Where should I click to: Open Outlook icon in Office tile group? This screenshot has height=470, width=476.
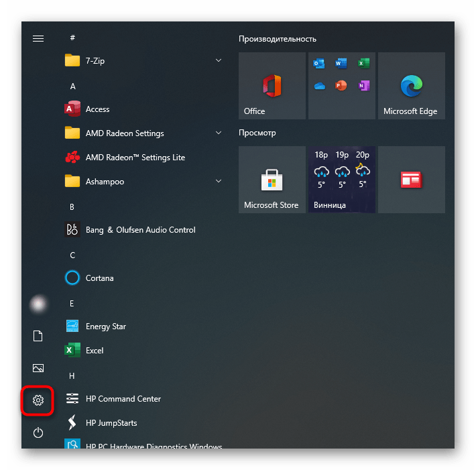319,64
